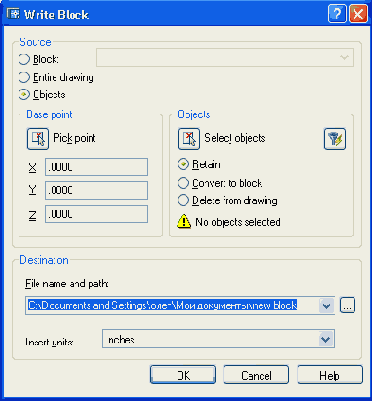
Task: Open the Quick Select filter icon
Action: tap(335, 139)
